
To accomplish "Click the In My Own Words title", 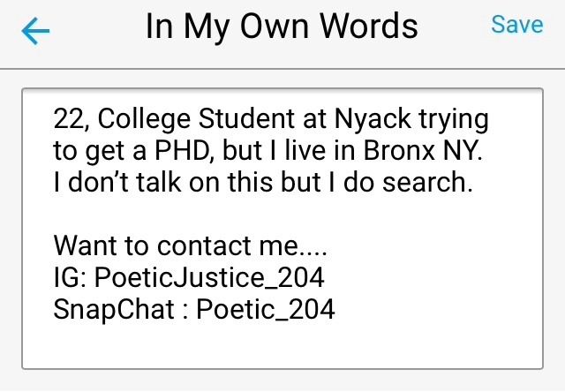I will (282, 26).
